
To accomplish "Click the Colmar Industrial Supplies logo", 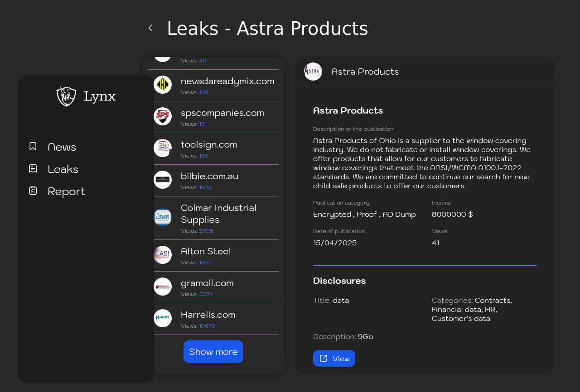I will [x=163, y=217].
